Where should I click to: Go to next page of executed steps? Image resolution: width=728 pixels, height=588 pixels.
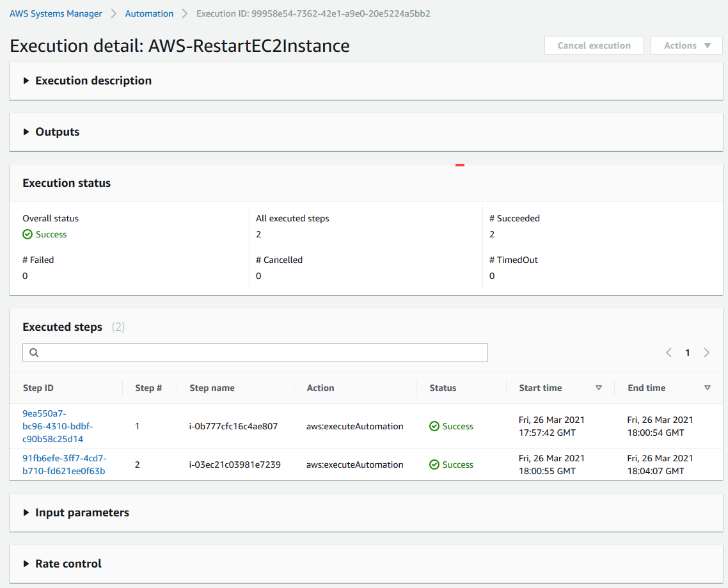point(706,353)
